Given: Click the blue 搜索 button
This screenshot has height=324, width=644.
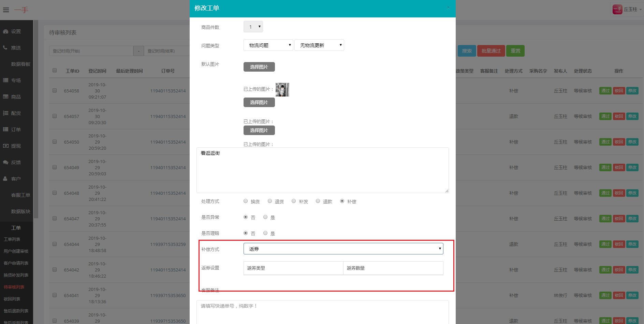Looking at the screenshot, I should (x=467, y=51).
